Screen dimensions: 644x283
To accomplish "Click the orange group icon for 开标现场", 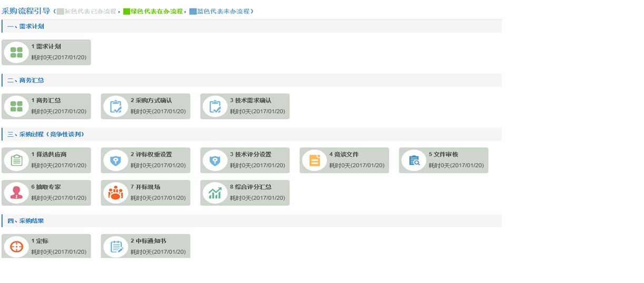I will point(116,193).
